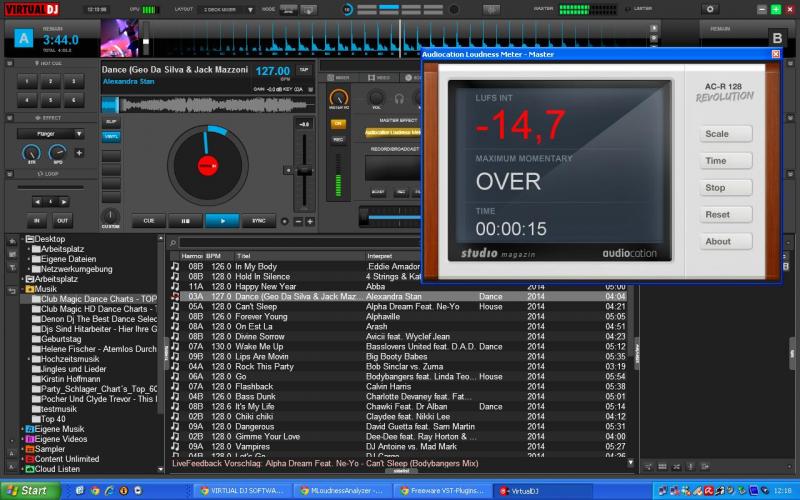Viewport: 800px width, 500px height.
Task: Toggle the SLIP mode button
Action: [111, 121]
